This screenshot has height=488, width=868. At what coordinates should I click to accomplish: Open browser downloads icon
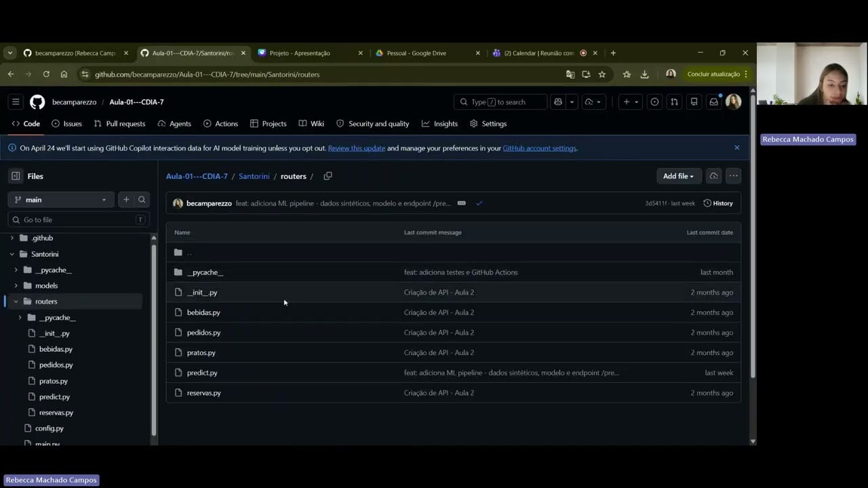coord(644,74)
